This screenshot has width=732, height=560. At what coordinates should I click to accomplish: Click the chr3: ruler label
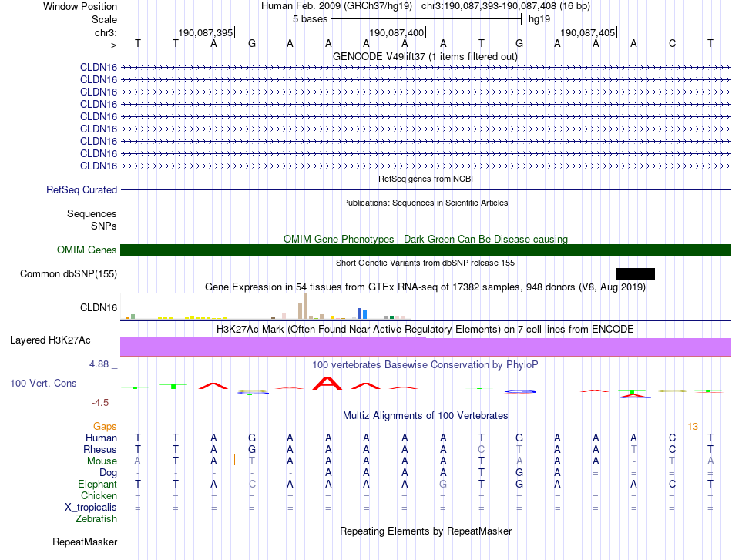tap(106, 32)
